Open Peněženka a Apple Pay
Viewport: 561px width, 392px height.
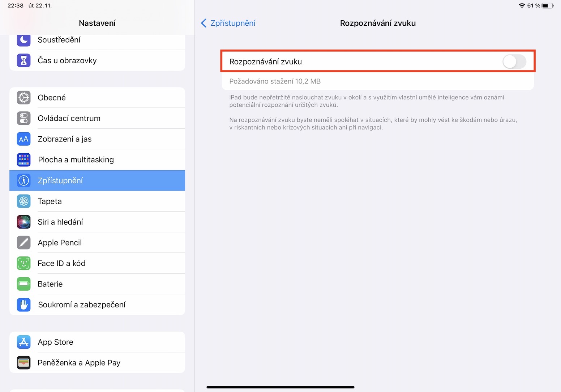97,363
